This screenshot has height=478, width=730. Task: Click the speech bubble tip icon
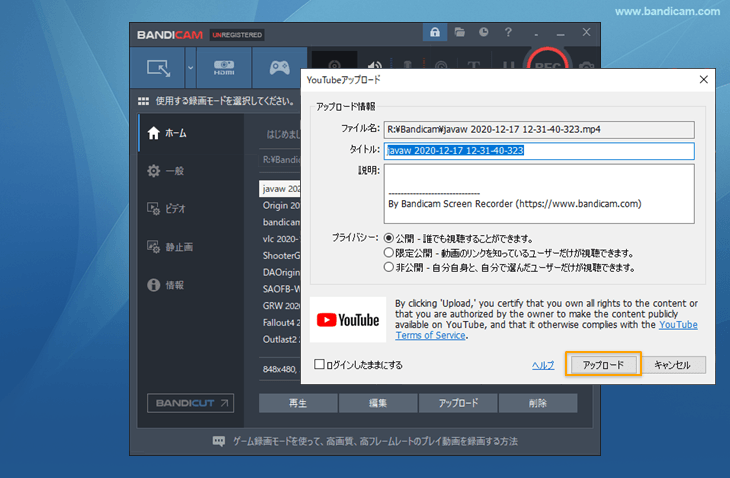[x=219, y=441]
